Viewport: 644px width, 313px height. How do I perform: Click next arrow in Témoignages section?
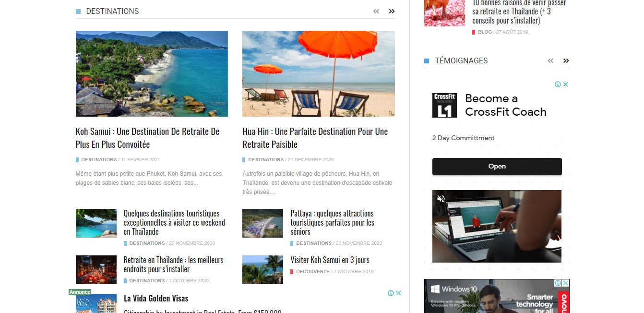click(566, 60)
